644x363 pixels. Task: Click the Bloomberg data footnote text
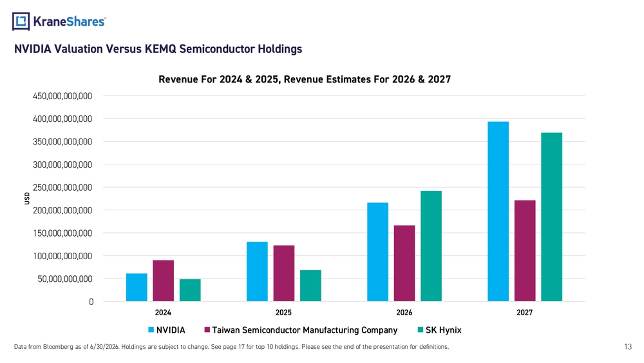[232, 346]
